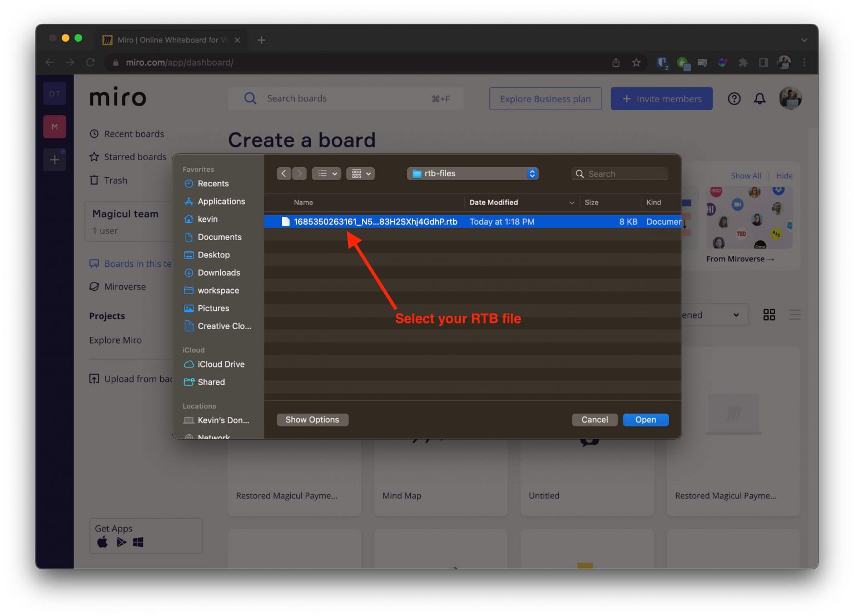Viewport: 854px width, 616px height.
Task: Open Recent boards from the sidebar
Action: click(x=133, y=133)
